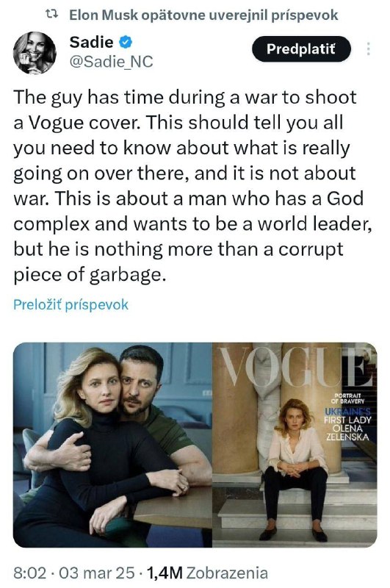This screenshot has height=588, width=390.
Task: Click the tweet text starting "The guy has time"
Action: coord(193,186)
